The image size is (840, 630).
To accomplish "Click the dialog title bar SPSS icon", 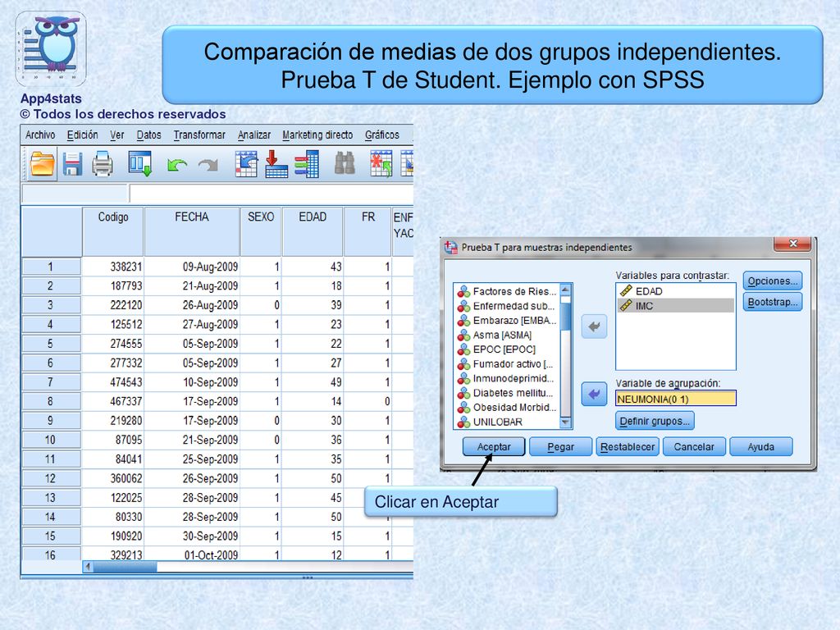I will [450, 247].
